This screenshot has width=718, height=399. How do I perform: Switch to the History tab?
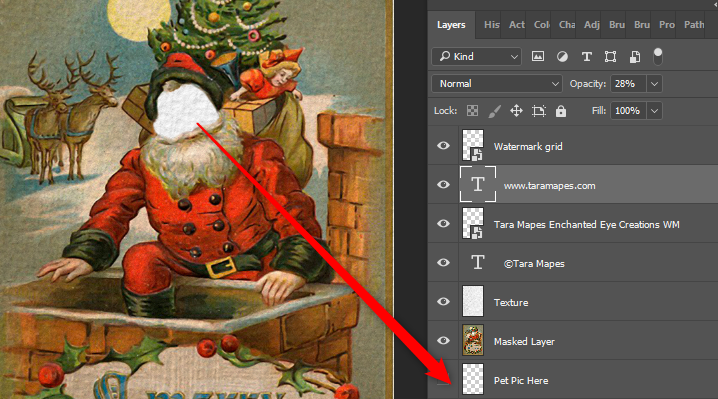point(491,25)
